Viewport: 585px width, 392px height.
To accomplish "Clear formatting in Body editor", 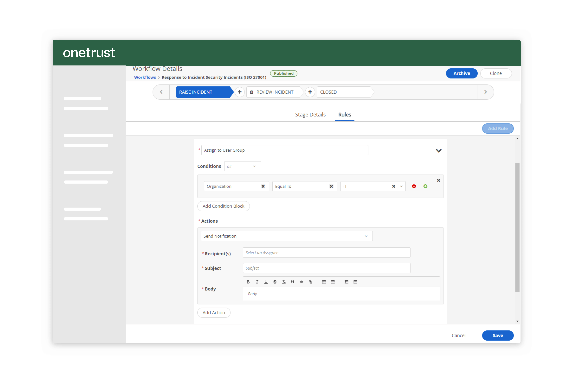I will pyautogui.click(x=284, y=282).
